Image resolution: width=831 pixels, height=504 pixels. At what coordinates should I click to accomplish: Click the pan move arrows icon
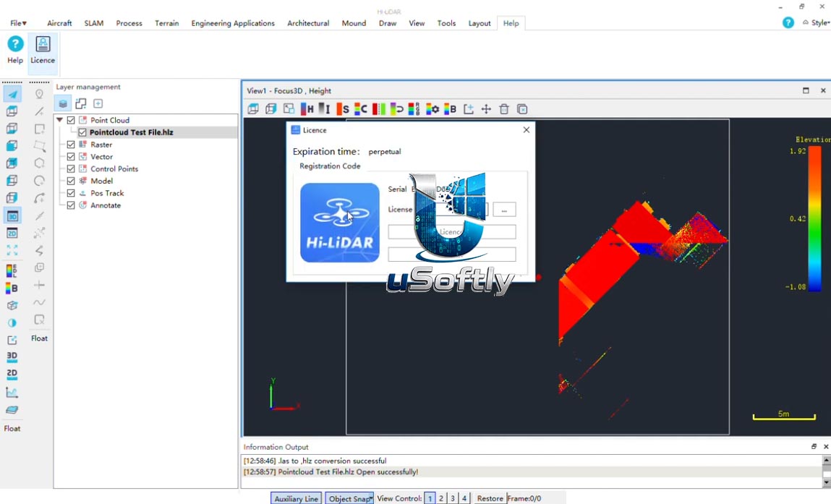pyautogui.click(x=486, y=109)
